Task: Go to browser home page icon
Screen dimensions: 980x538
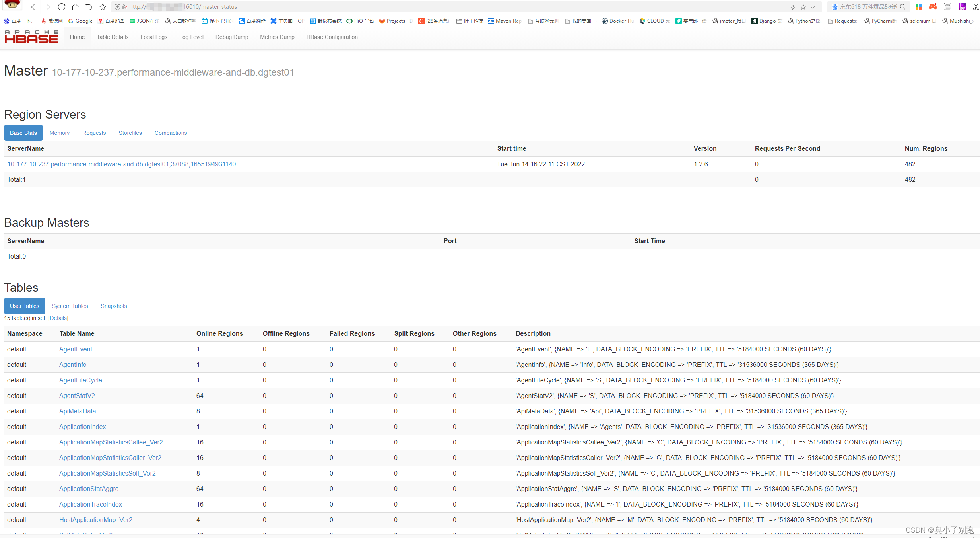Action: coord(75,7)
